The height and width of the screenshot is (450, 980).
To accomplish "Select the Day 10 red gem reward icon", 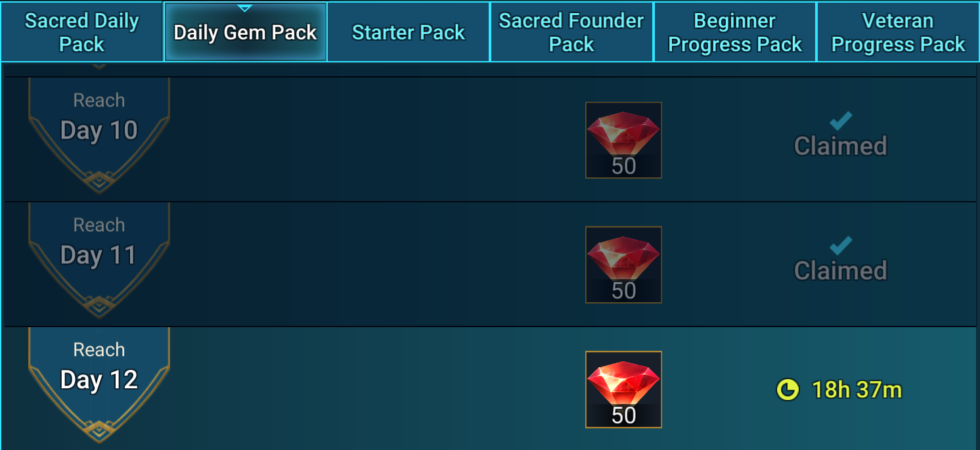I will pos(623,140).
